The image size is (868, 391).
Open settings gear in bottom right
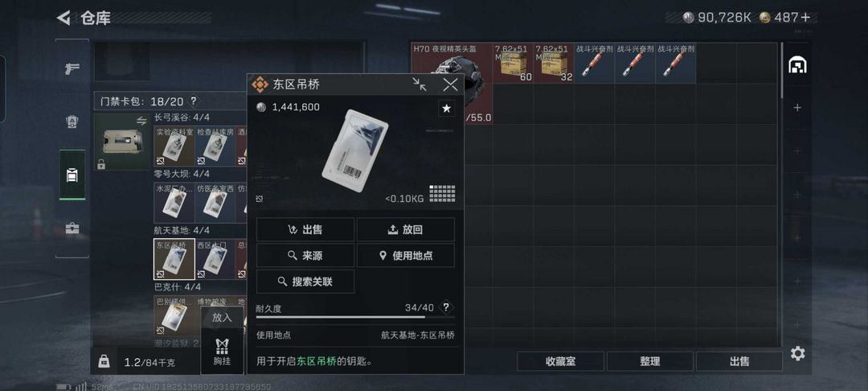pos(798,353)
